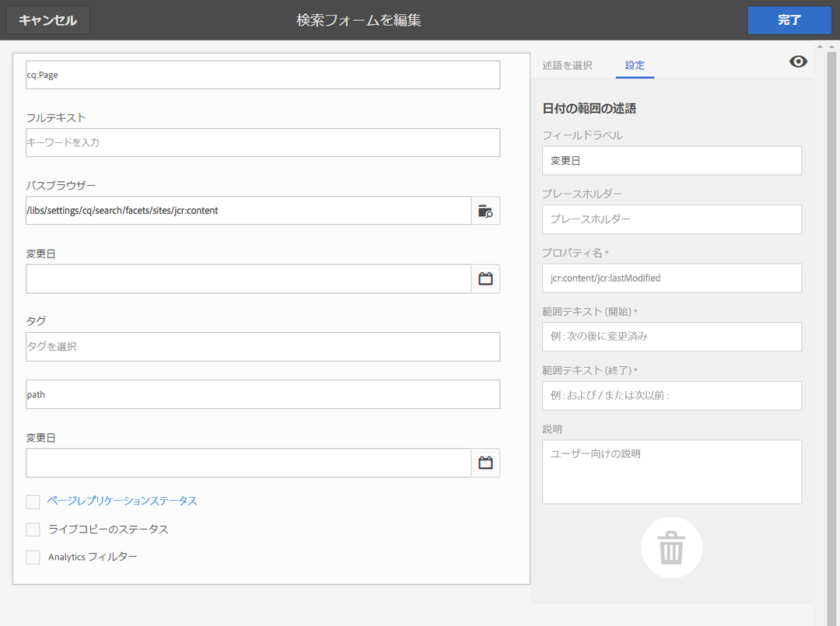Screen dimensions: 840x626
Task: Click the Analytics フィルター label text
Action: click(93, 557)
